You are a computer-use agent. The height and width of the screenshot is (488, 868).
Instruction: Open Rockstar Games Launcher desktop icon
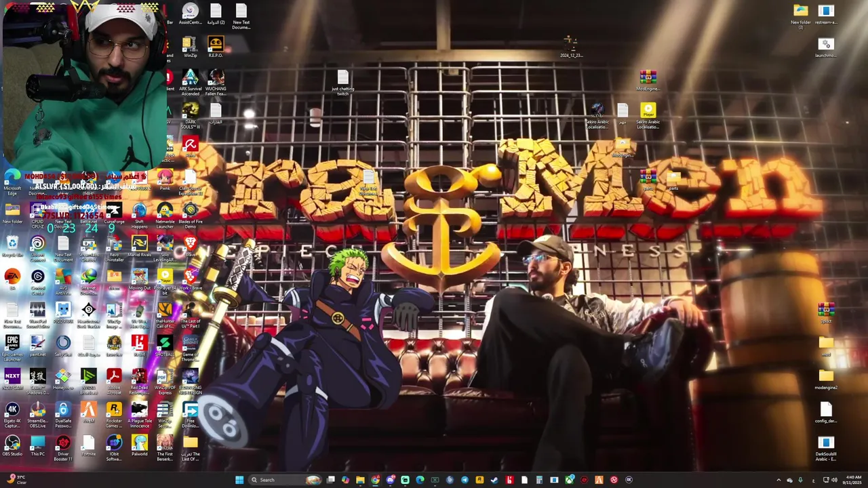(114, 414)
